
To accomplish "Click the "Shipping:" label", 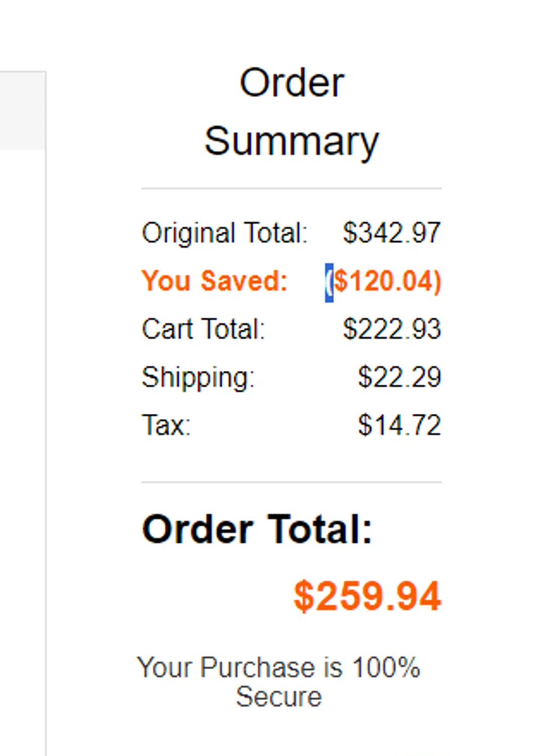I will point(198,377).
